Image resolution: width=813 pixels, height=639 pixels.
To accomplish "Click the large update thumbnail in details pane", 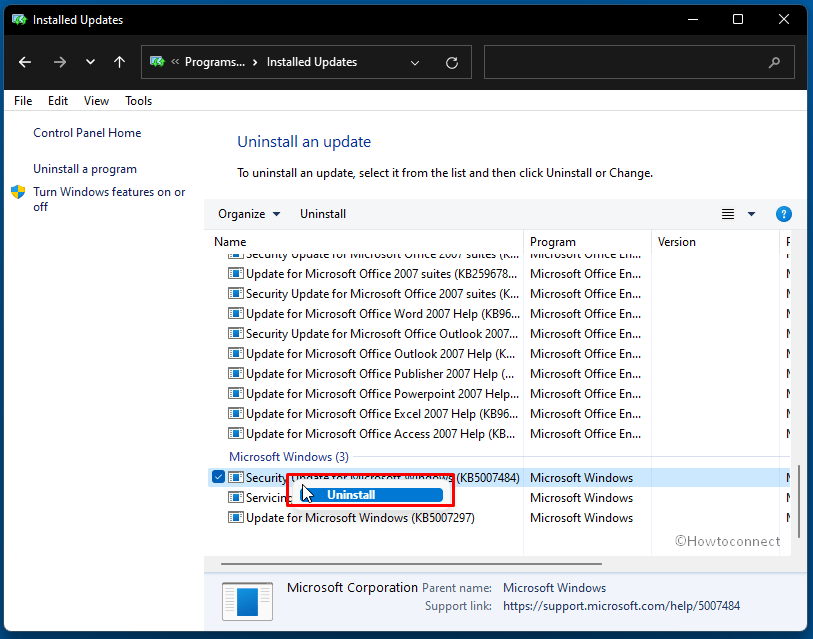I will pos(247,602).
